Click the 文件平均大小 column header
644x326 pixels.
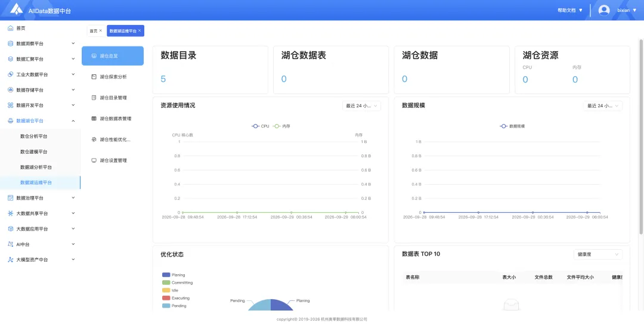[x=580, y=277]
